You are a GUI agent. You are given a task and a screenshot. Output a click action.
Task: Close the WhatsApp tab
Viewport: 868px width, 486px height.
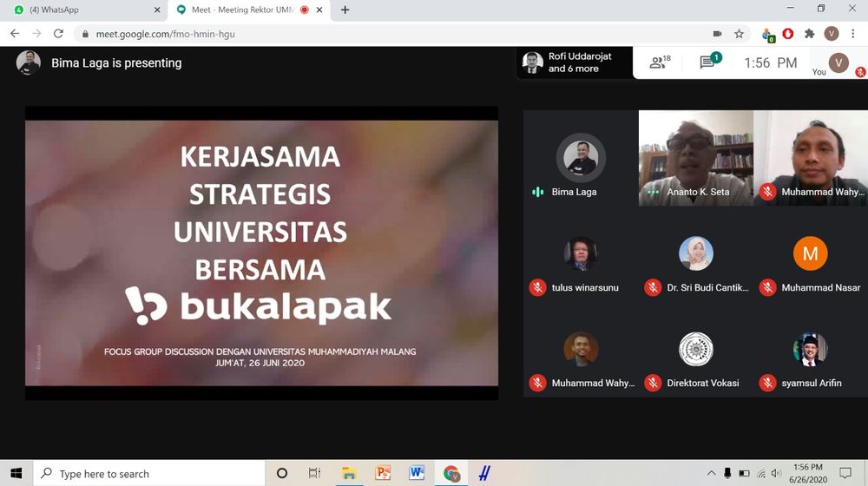(x=157, y=10)
